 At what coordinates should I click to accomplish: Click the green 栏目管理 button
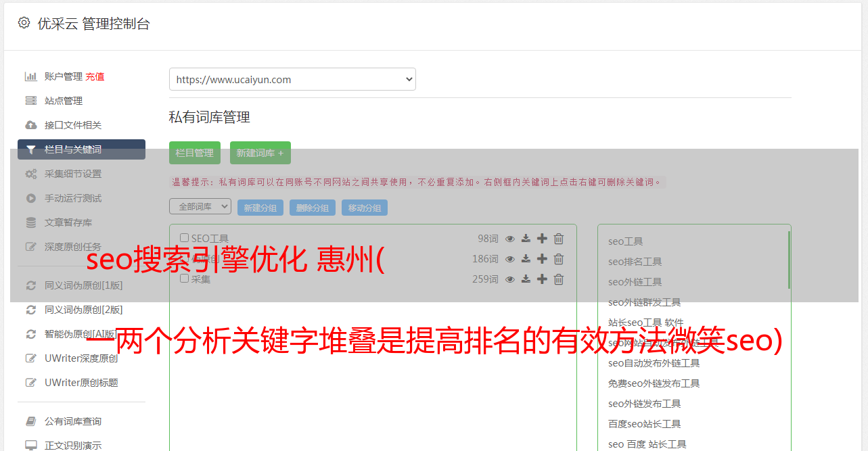(x=195, y=153)
